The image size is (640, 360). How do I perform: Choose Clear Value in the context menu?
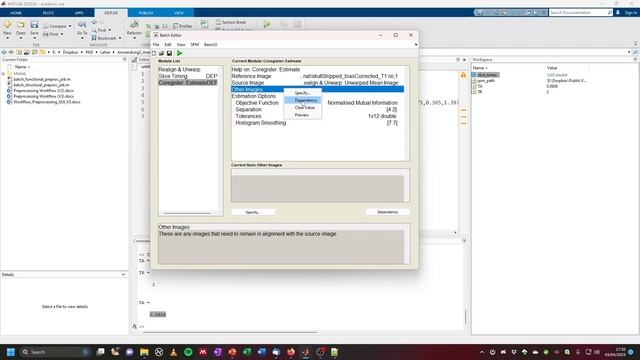click(302, 108)
